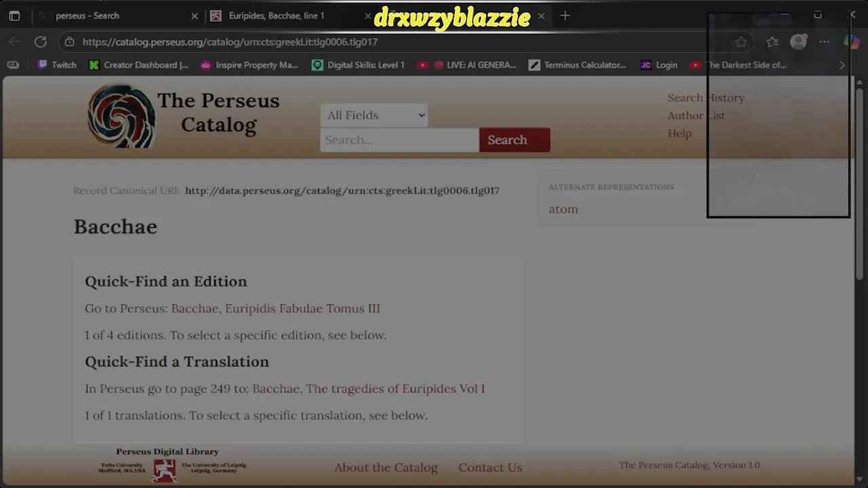
Task: Click the catalog Search text field
Action: pyautogui.click(x=399, y=140)
